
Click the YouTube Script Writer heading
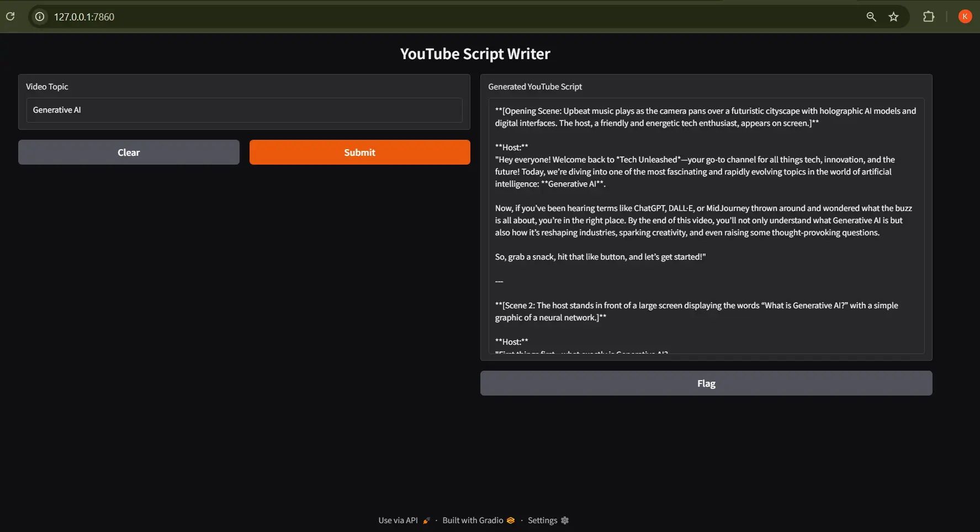click(475, 54)
